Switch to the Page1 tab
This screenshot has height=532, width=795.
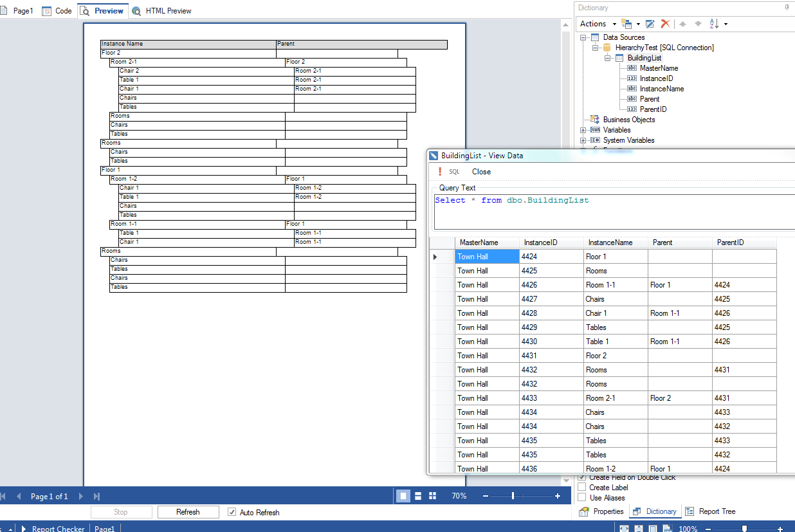(17, 11)
